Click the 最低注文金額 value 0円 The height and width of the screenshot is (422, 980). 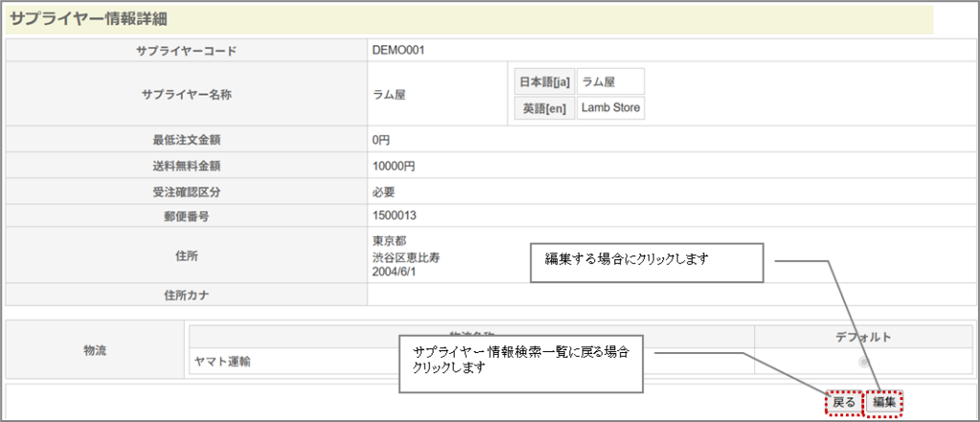click(x=382, y=140)
